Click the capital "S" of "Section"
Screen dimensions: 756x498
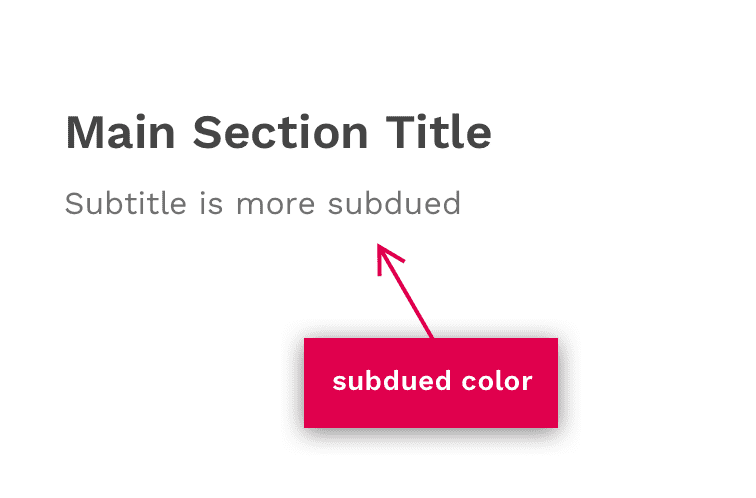tap(205, 133)
